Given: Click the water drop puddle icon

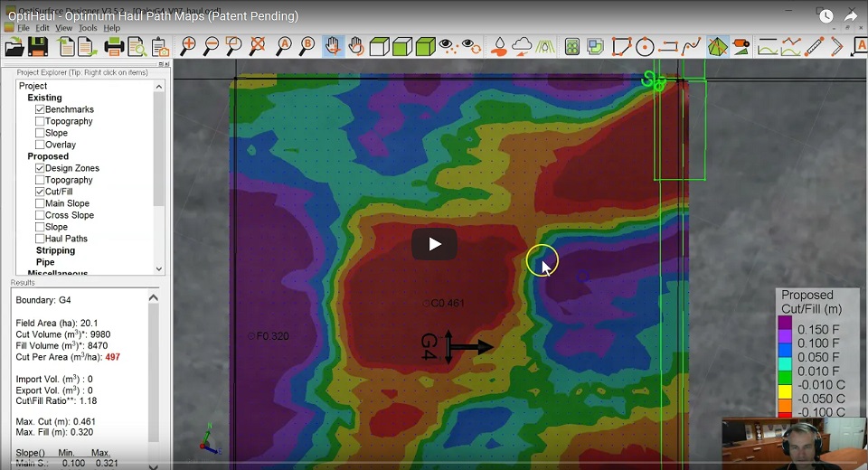Looking at the screenshot, I should point(499,46).
